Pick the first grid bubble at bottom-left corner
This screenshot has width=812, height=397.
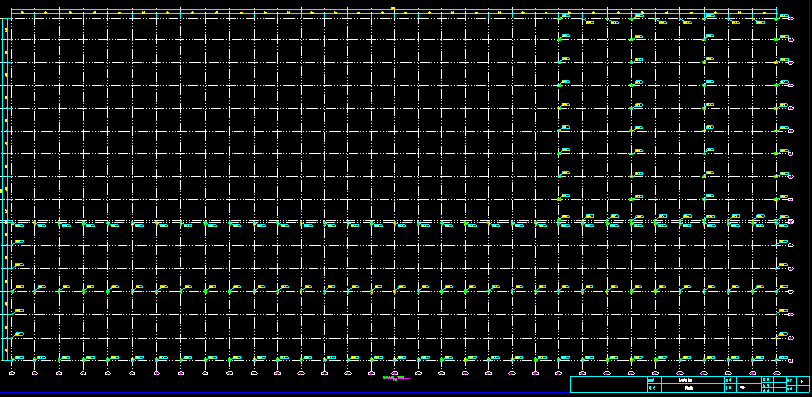[11, 373]
